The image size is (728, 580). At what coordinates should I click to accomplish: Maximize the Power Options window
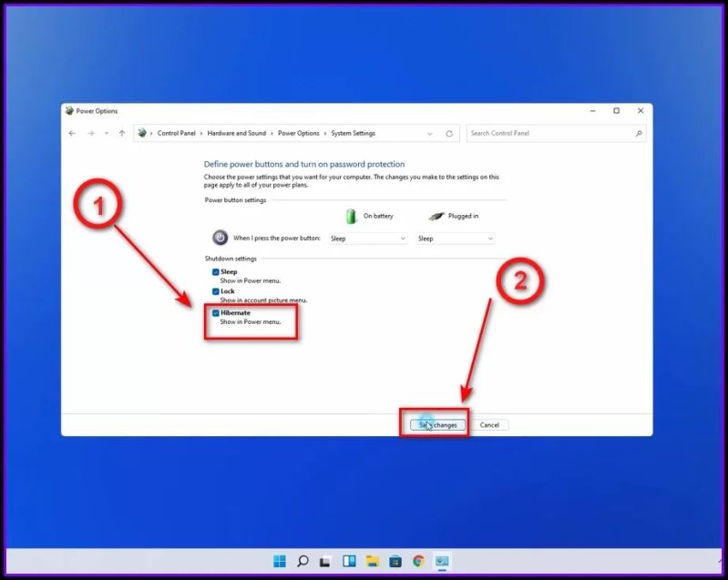pyautogui.click(x=617, y=111)
